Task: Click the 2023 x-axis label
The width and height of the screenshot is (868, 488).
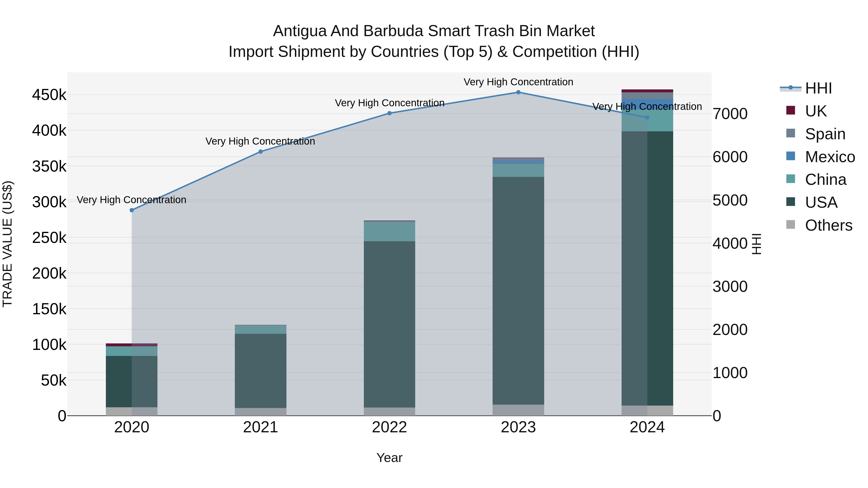Action: [518, 427]
